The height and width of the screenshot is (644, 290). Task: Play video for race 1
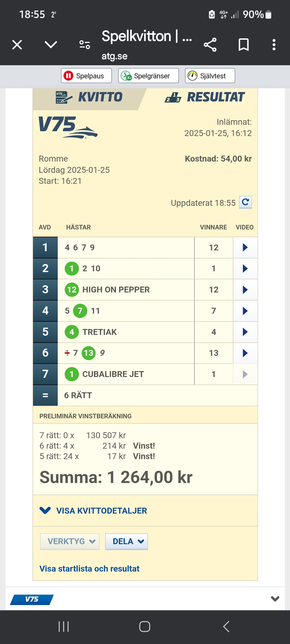[245, 247]
